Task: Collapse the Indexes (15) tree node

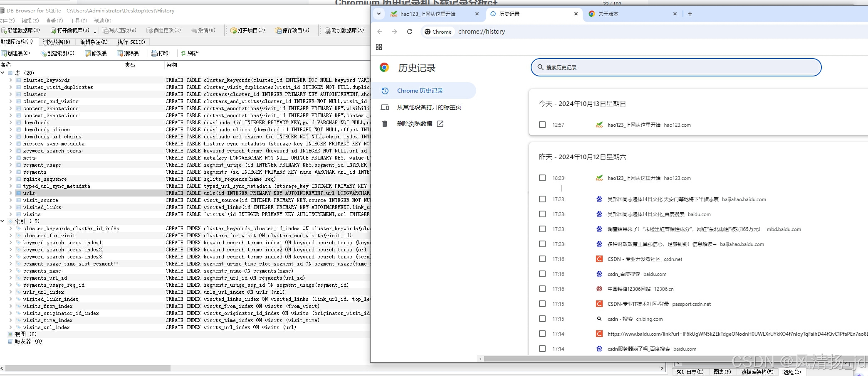Action: 3,221
